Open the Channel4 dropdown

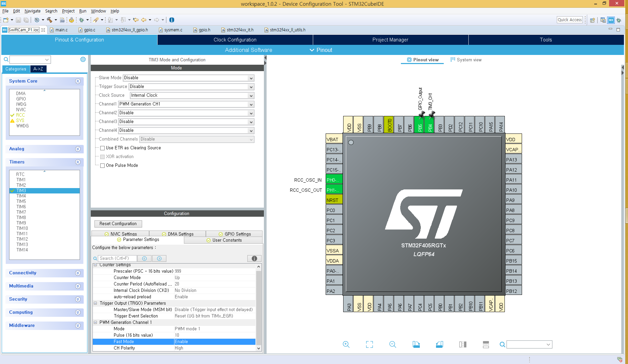[186, 130]
